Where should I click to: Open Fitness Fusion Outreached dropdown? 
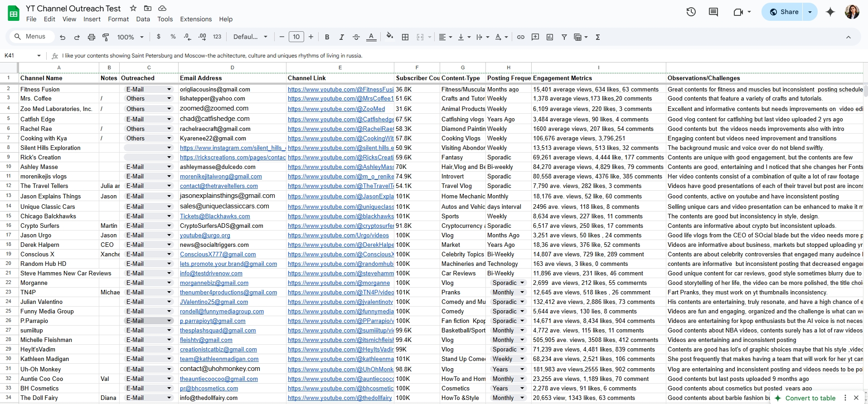coord(170,89)
